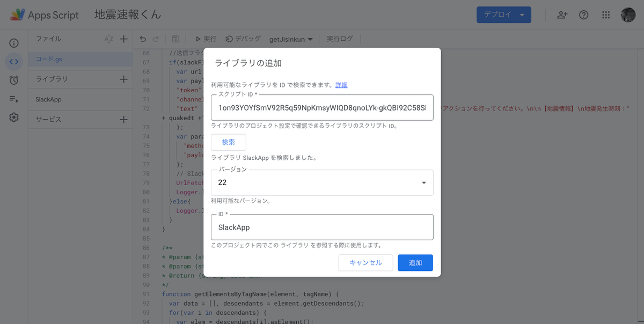Open the 詳細 details link

click(341, 85)
